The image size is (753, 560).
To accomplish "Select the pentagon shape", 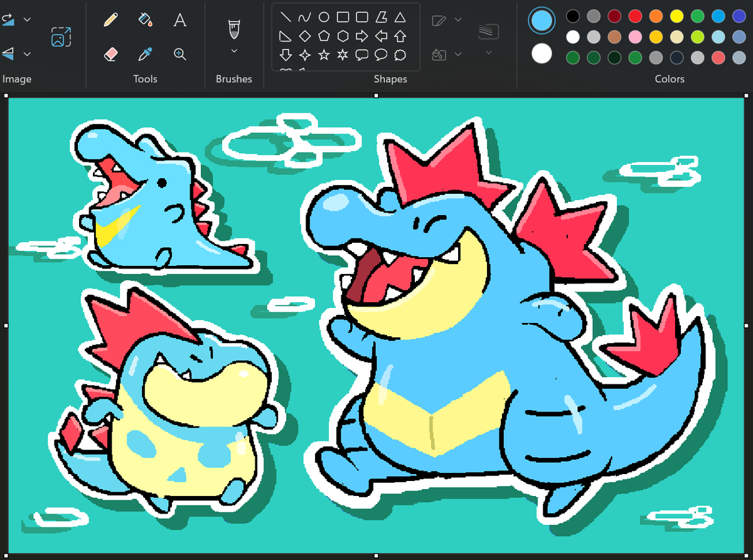I will coord(323,36).
